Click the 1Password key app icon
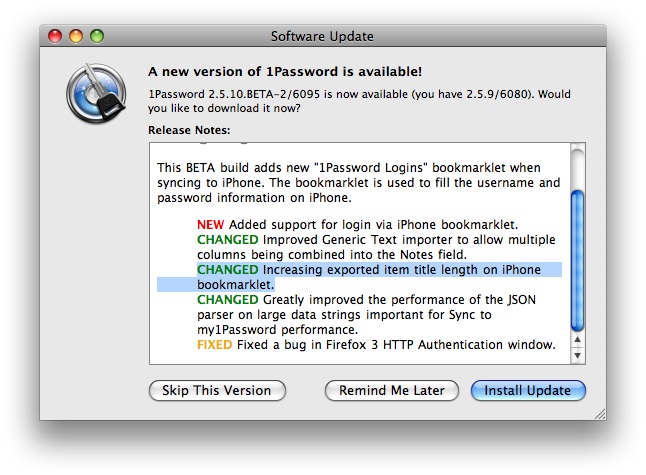Image resolution: width=646 pixels, height=475 pixels. (96, 93)
